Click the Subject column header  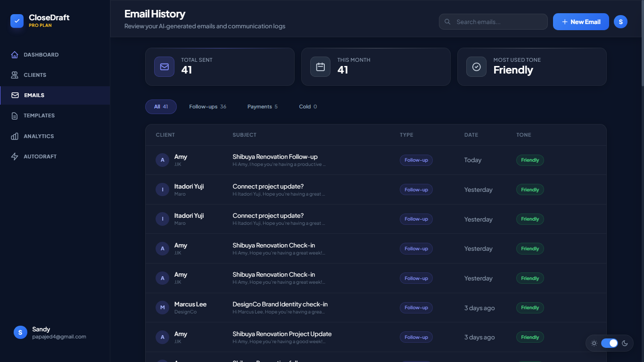(245, 135)
